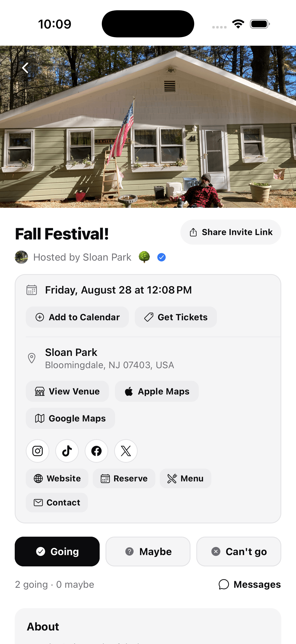The width and height of the screenshot is (296, 644).
Task: Open the X social link
Action: (x=126, y=451)
